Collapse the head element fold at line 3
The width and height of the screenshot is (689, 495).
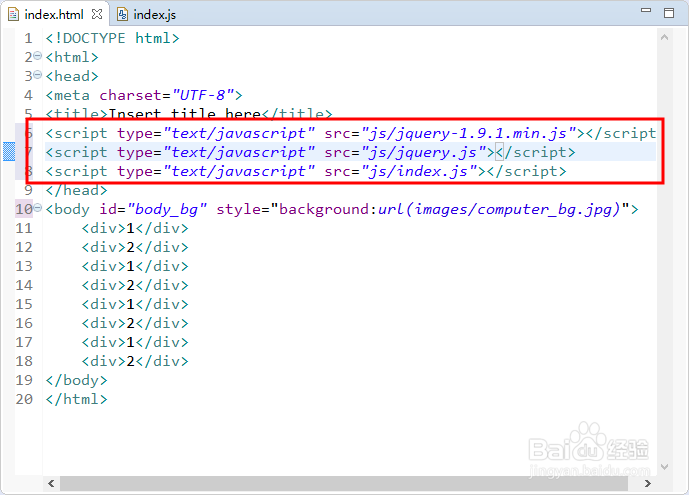38,75
